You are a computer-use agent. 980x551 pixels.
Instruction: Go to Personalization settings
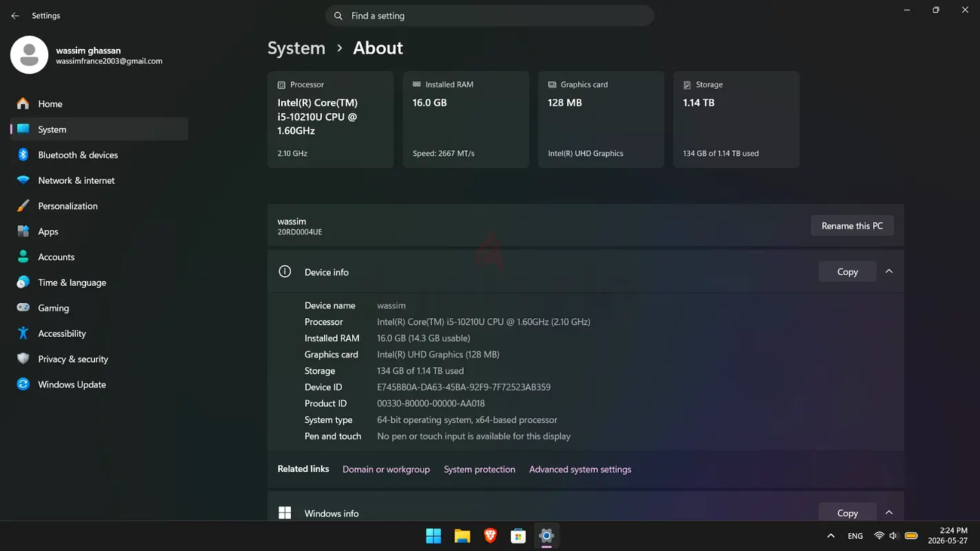[x=99, y=206]
